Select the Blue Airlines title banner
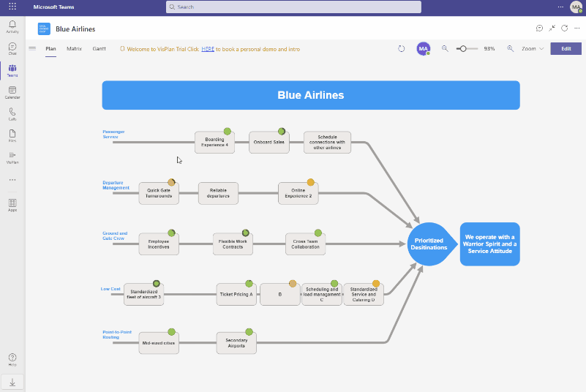 pos(311,95)
